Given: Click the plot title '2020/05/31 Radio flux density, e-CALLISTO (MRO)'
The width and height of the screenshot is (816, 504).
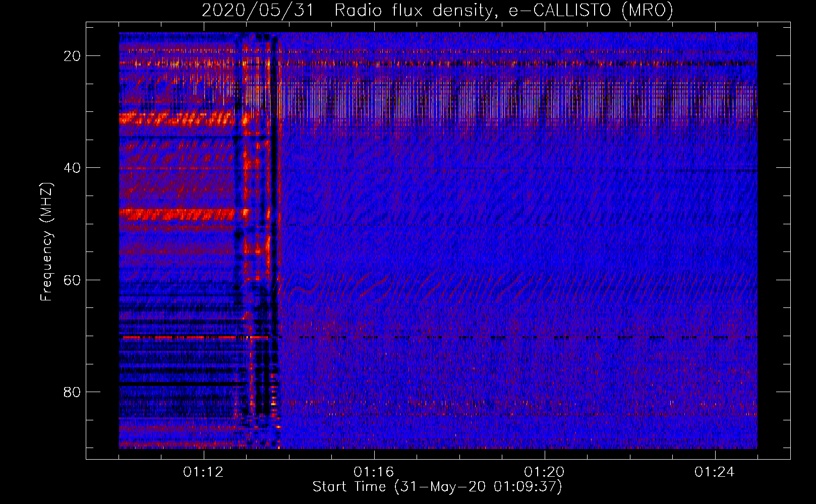Looking at the screenshot, I should (x=437, y=10).
